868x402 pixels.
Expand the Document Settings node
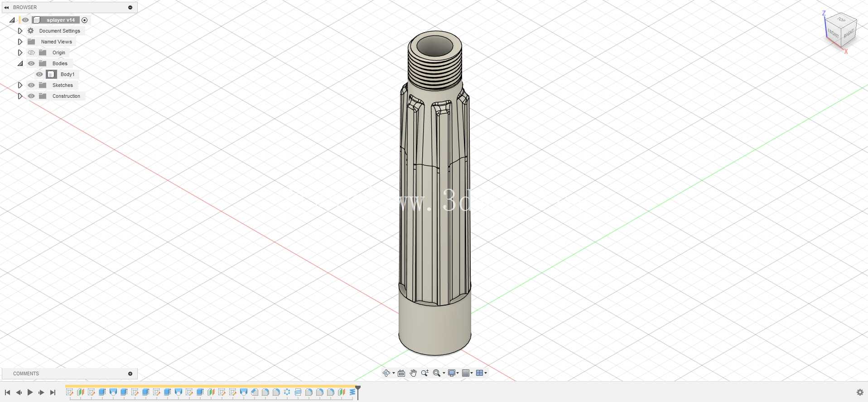(x=20, y=31)
